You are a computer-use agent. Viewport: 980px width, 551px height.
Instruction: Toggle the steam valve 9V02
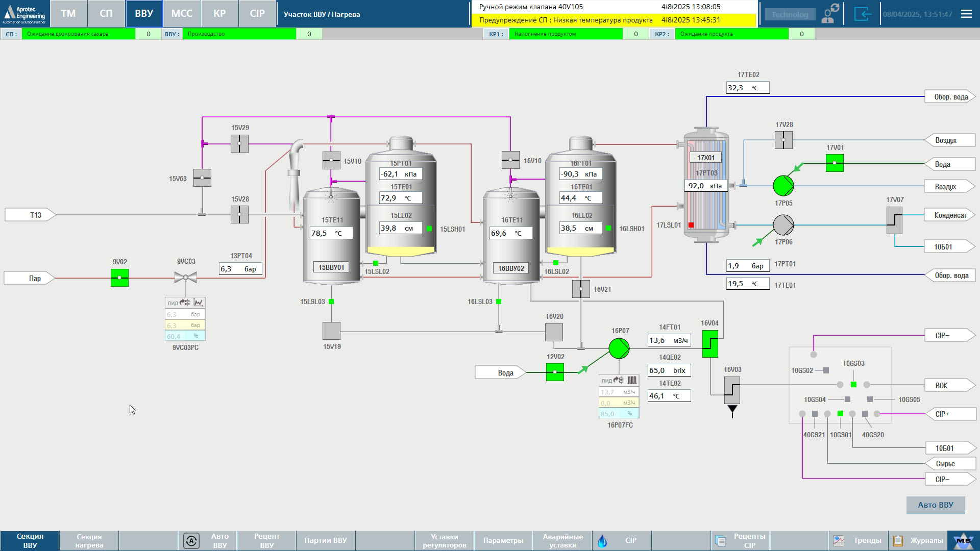pos(119,278)
